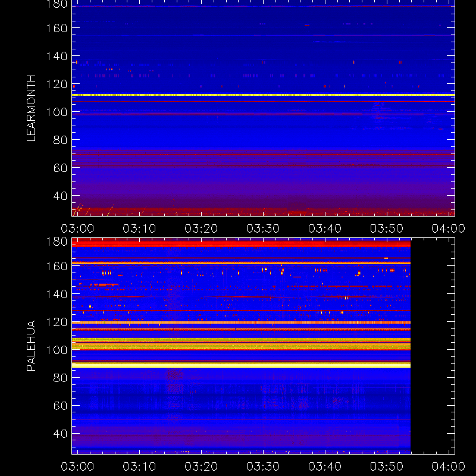476x476 pixels.
Task: Pick 03:50 time label beneath Learmonth plot
Action: pos(387,228)
